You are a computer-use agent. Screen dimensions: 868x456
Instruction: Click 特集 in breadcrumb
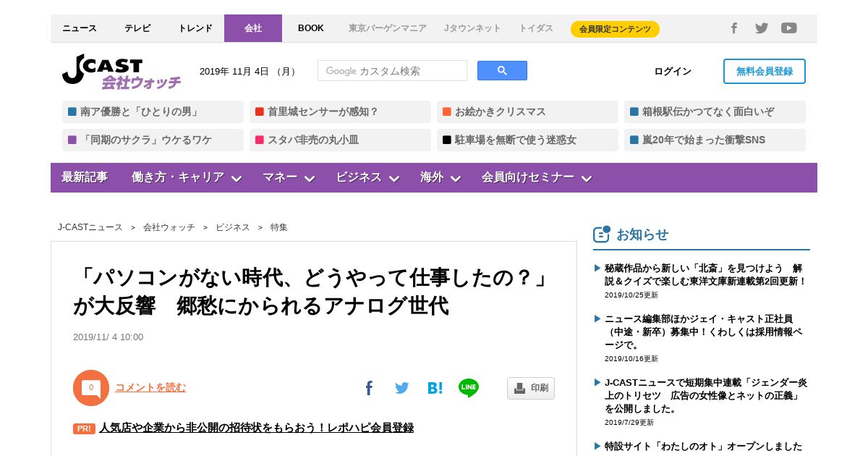pyautogui.click(x=279, y=227)
